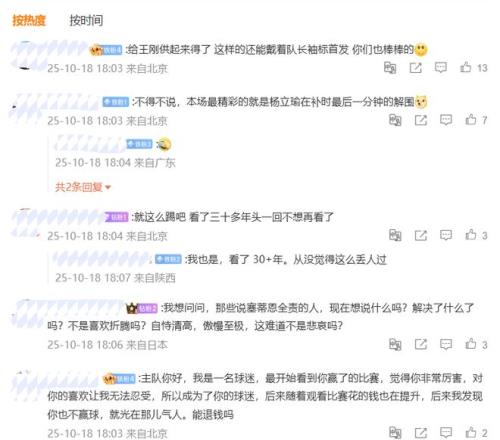
Task: Open avatar of first commenter
Action: [x=26, y=55]
